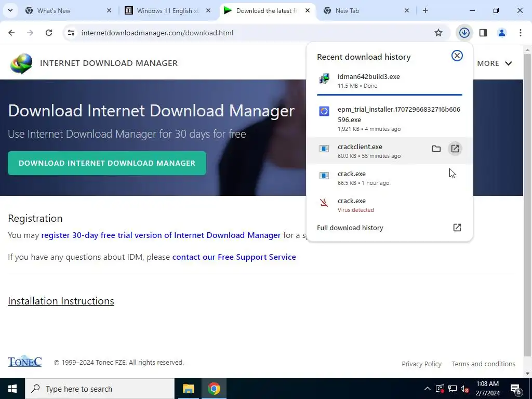
Task: Click the forward navigation arrow
Action: tap(30, 33)
